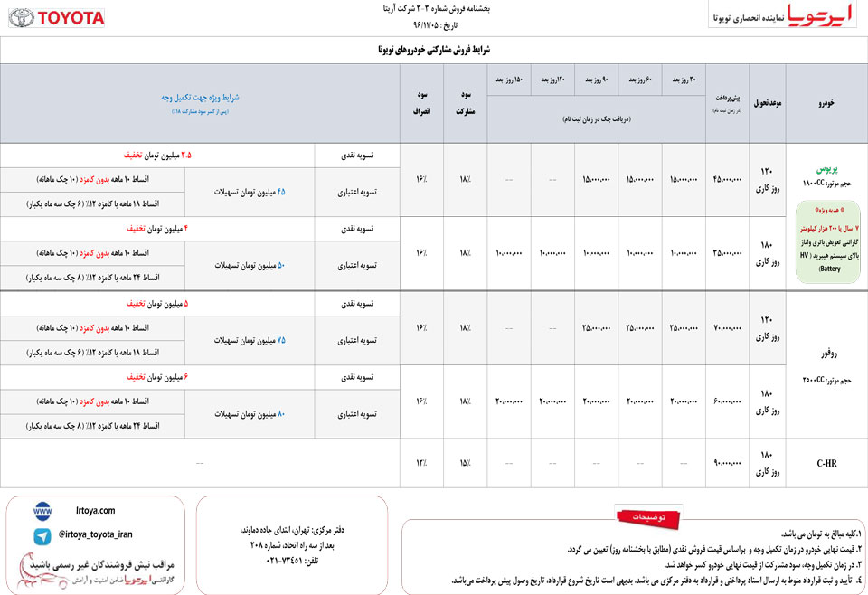Click the Toyota logo in the header

point(56,17)
